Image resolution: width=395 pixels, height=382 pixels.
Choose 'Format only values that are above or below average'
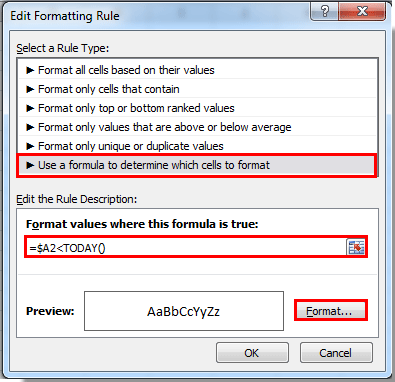click(x=197, y=127)
